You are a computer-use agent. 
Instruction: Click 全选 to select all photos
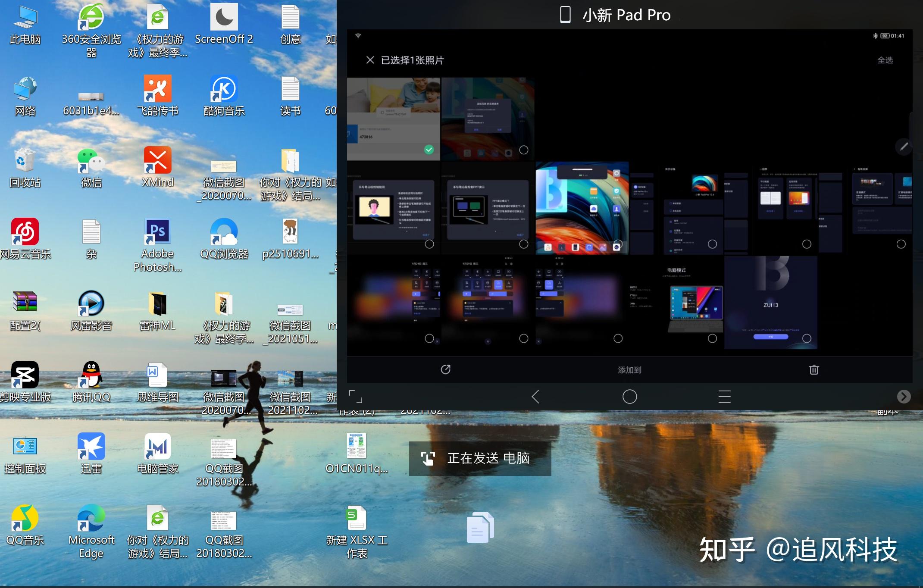(885, 60)
